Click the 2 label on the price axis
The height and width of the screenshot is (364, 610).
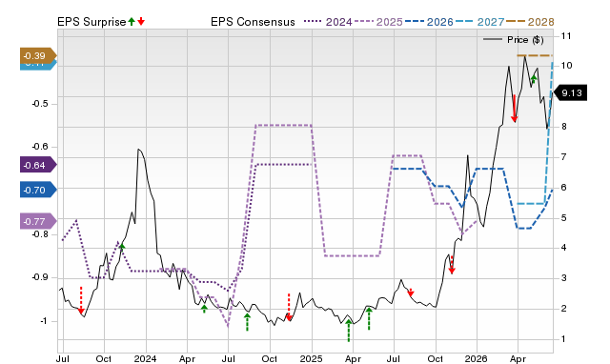pyautogui.click(x=563, y=309)
